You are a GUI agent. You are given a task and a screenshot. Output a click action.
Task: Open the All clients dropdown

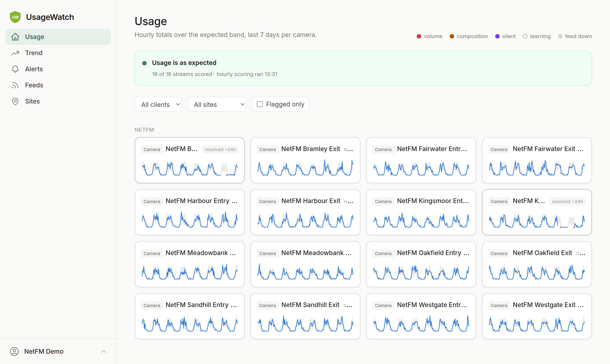click(158, 104)
